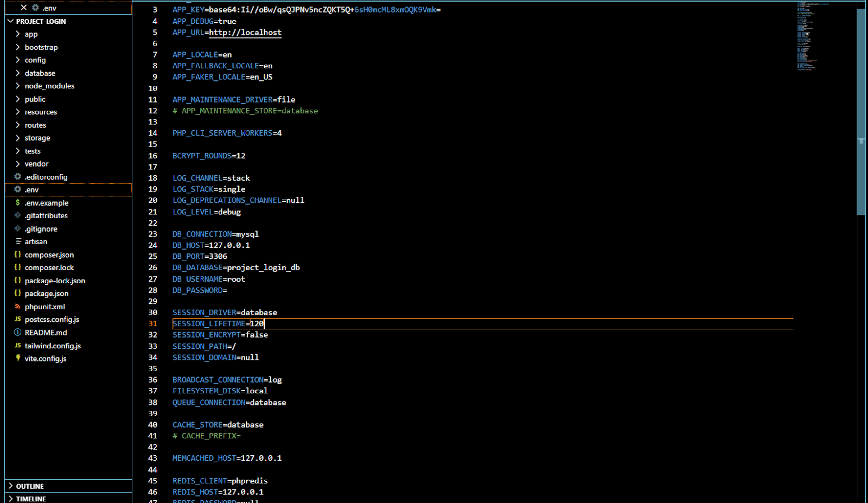The image size is (868, 503).
Task: Click the info icon of README.md
Action: (x=18, y=333)
